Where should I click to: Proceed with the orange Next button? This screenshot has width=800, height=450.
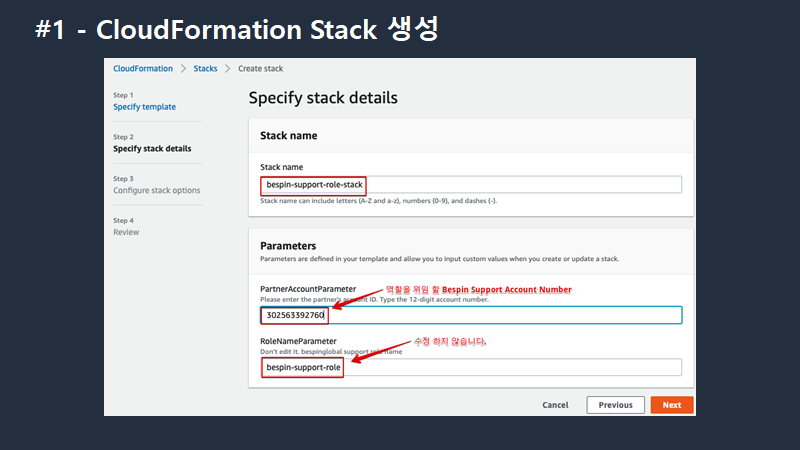[672, 405]
